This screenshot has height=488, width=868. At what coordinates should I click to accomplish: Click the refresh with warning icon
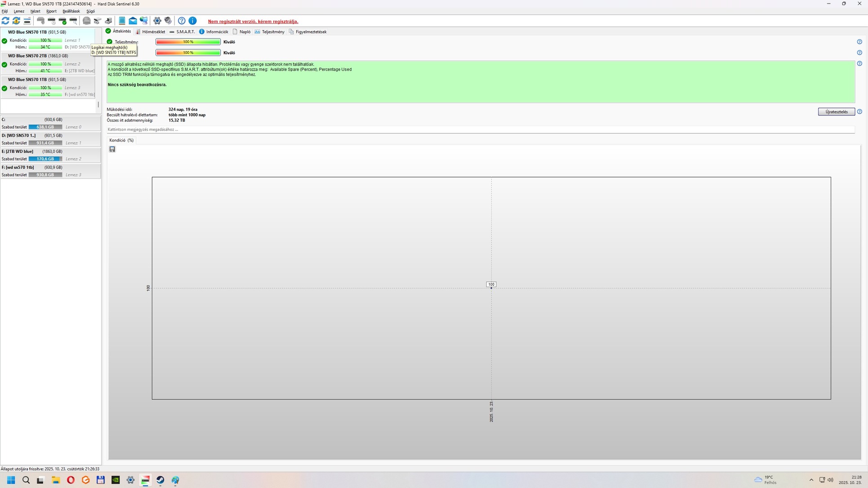point(16,21)
